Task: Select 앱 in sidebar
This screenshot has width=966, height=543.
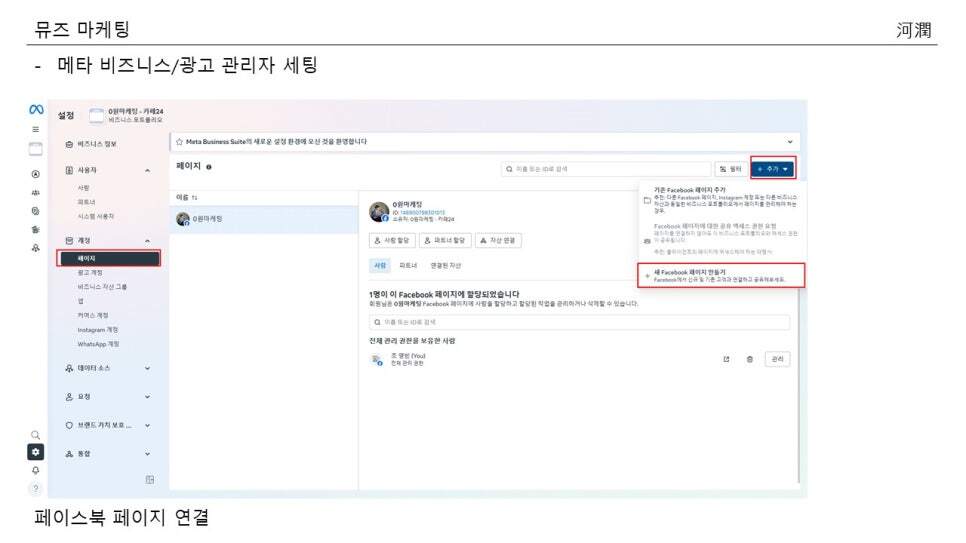Action: click(81, 301)
